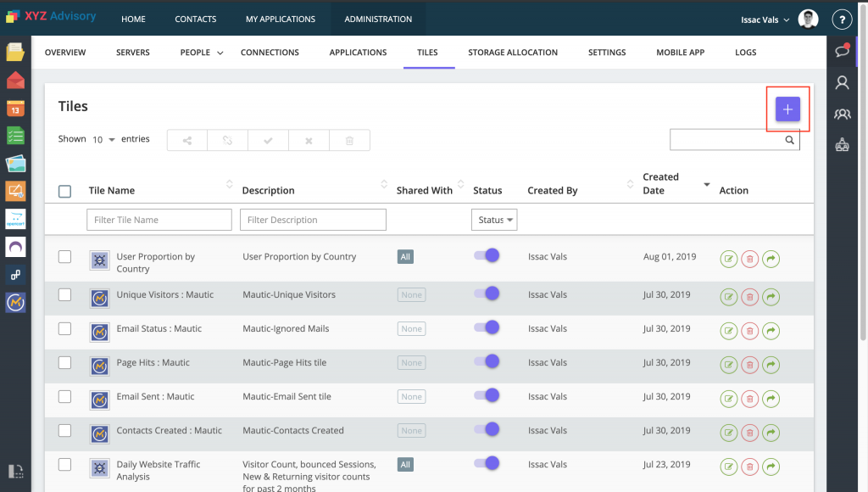Sort by the Shared With column arrows

pyautogui.click(x=460, y=184)
